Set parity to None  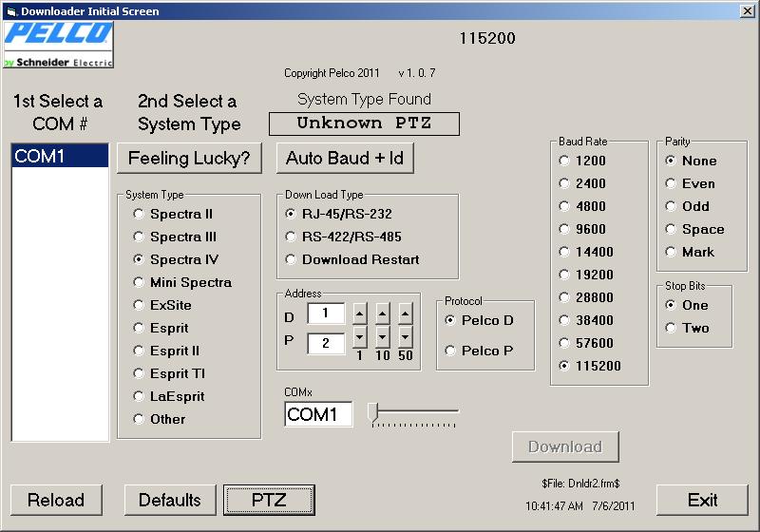(x=692, y=161)
